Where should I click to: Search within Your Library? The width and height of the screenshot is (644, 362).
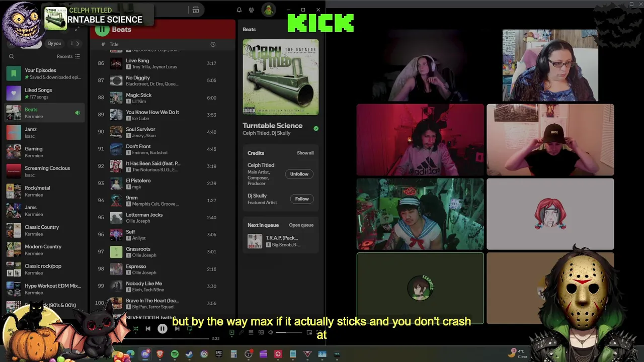pos(12,56)
